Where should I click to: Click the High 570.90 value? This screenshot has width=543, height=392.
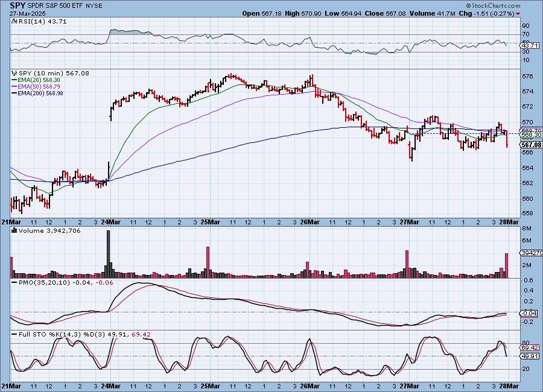point(303,13)
